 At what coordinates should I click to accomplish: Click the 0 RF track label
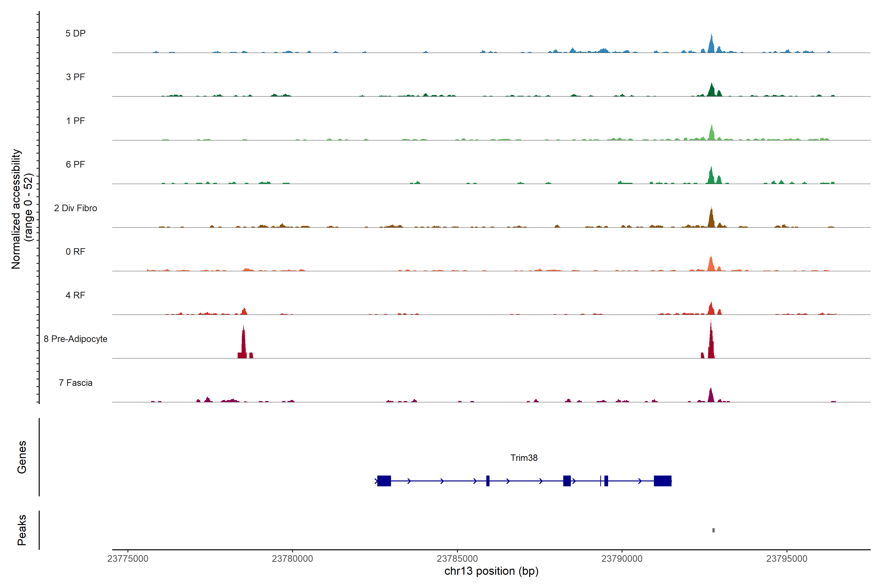75,252
